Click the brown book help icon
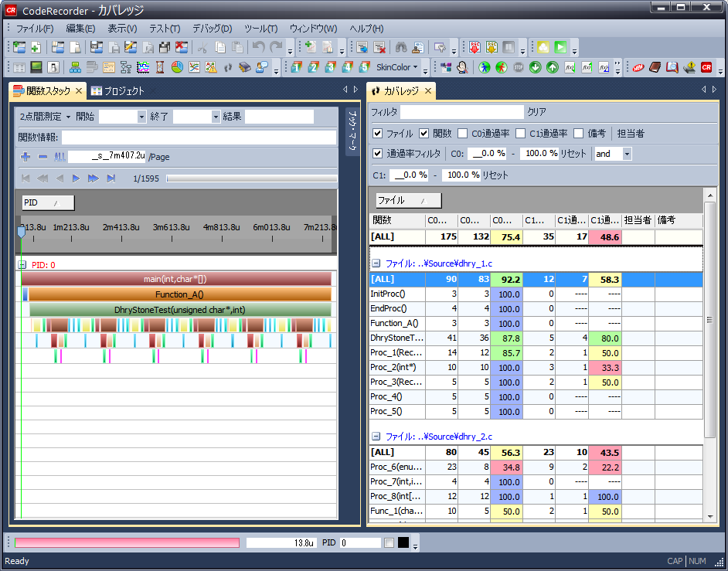This screenshot has width=728, height=571. pos(655,67)
